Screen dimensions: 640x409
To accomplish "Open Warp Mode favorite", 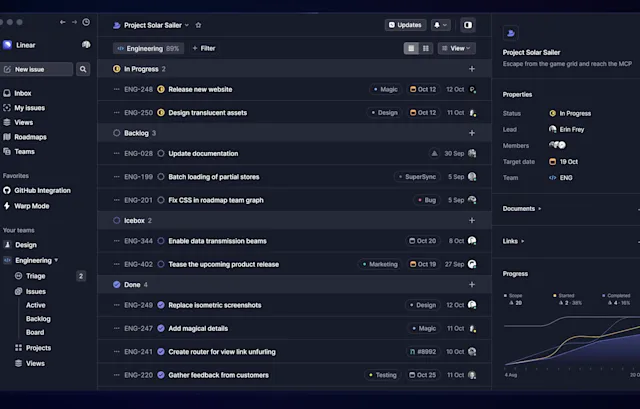I will [27, 206].
